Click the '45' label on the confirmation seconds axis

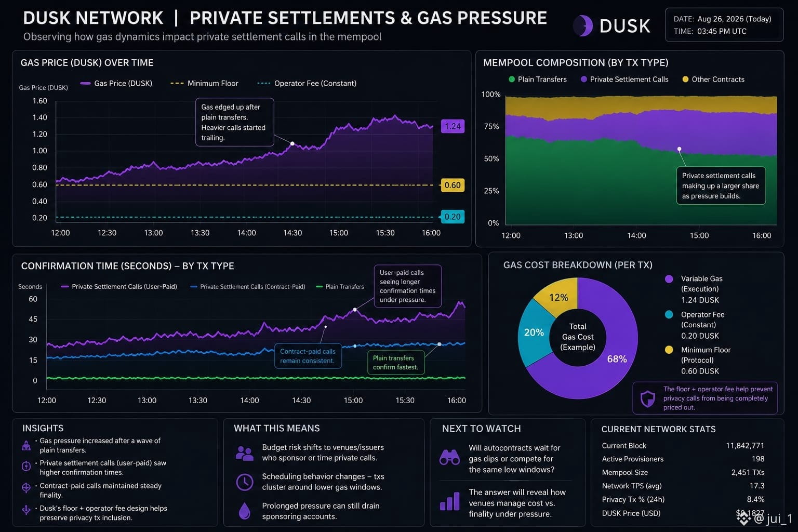[33, 320]
